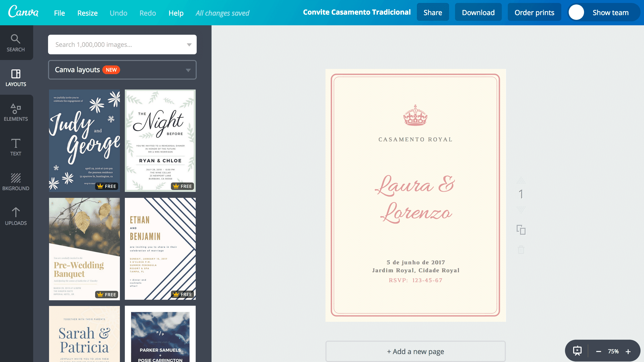Click the Download button
This screenshot has height=362, width=644.
pos(478,12)
